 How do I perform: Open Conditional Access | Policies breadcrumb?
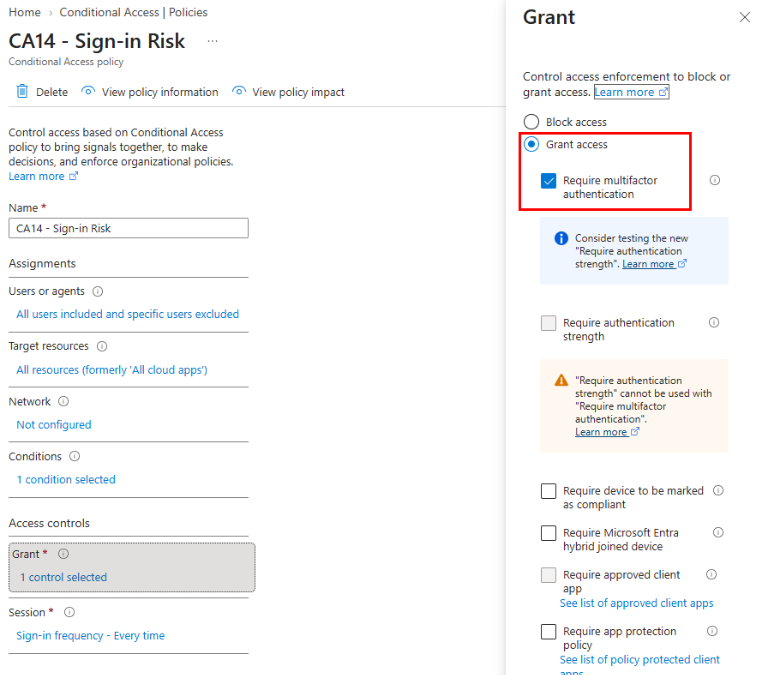point(133,12)
